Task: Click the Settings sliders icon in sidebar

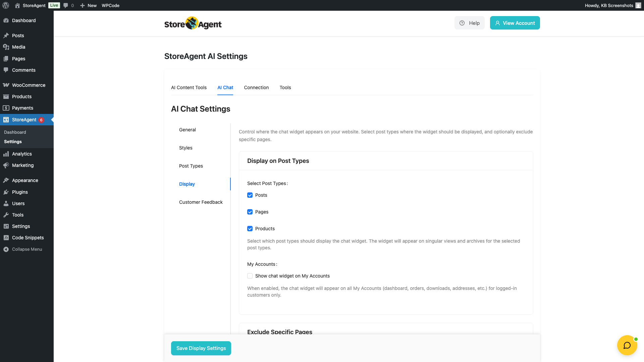Action: click(6, 226)
